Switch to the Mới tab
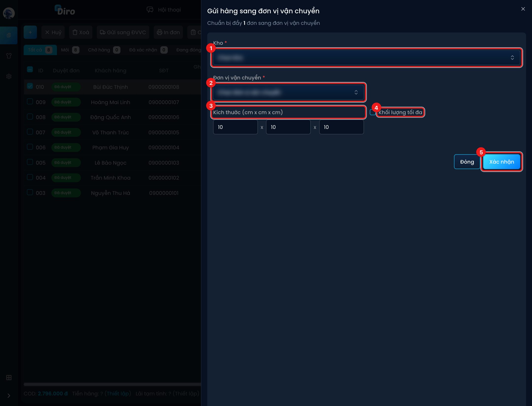 [x=70, y=50]
